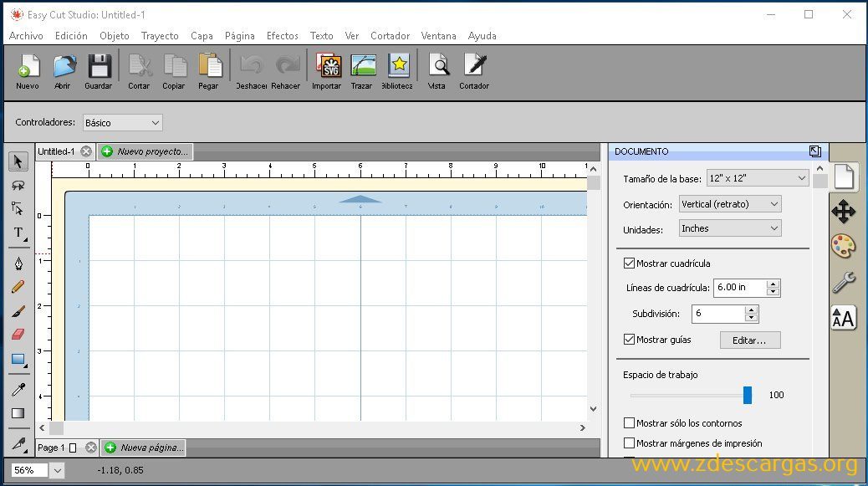
Task: Open the Objeto menu
Action: point(114,36)
